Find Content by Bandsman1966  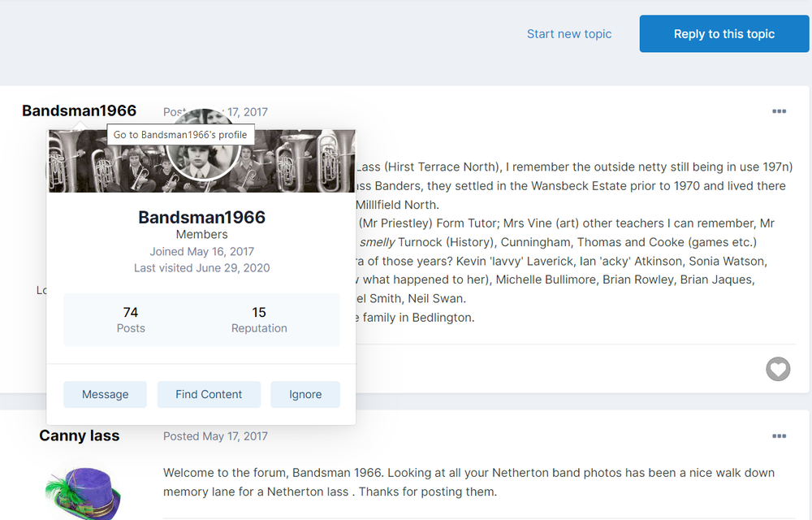point(209,395)
